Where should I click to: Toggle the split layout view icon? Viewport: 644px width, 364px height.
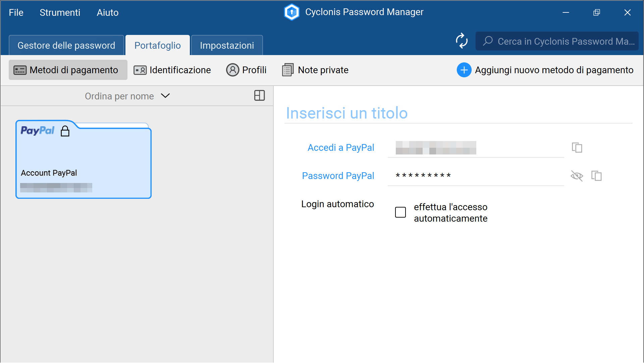point(259,96)
